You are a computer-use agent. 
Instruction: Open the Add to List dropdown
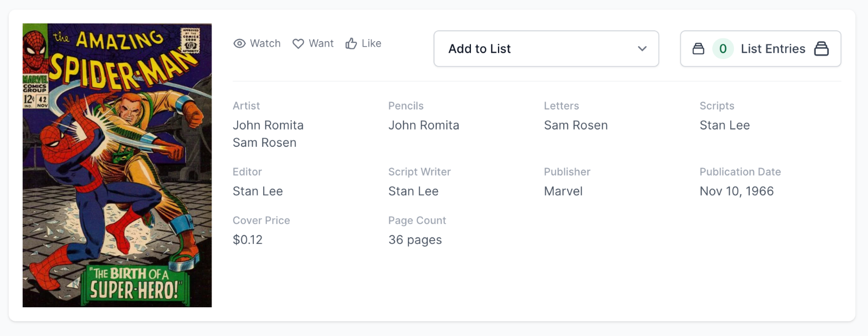click(x=546, y=49)
